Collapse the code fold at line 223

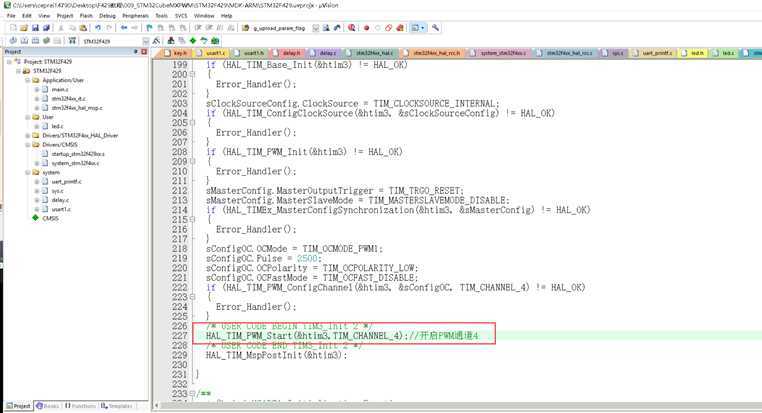192,297
